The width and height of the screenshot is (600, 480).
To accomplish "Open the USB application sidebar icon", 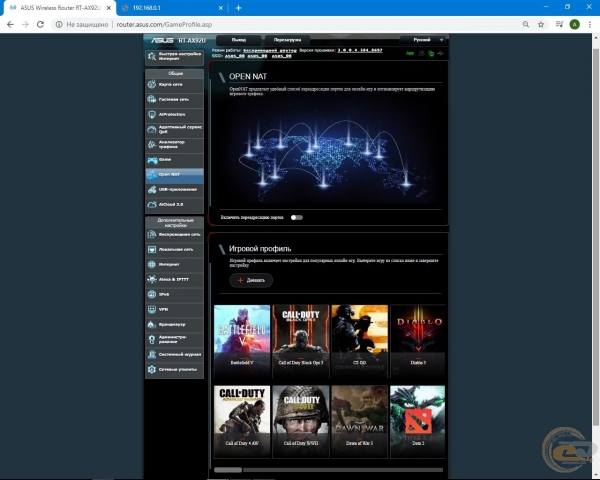I will pos(152,189).
